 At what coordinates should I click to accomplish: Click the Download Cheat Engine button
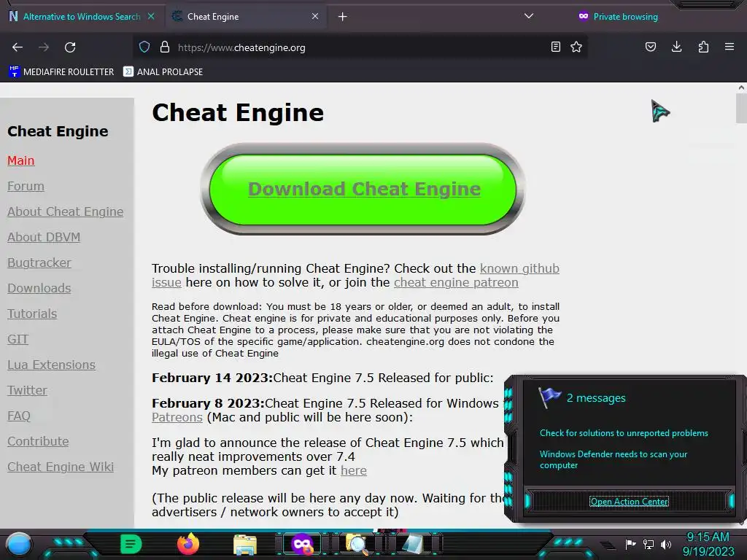[x=363, y=189]
